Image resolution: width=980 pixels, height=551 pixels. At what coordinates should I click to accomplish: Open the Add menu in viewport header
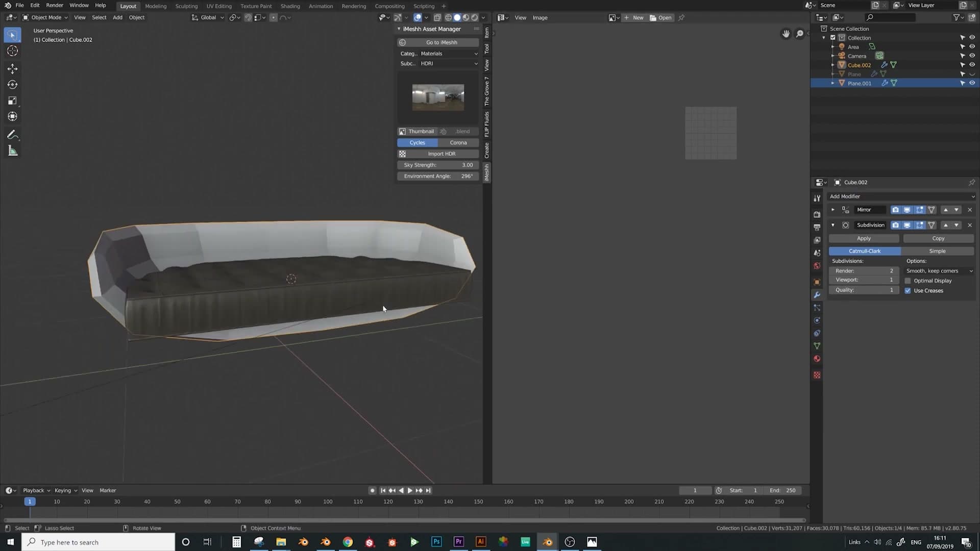point(117,17)
